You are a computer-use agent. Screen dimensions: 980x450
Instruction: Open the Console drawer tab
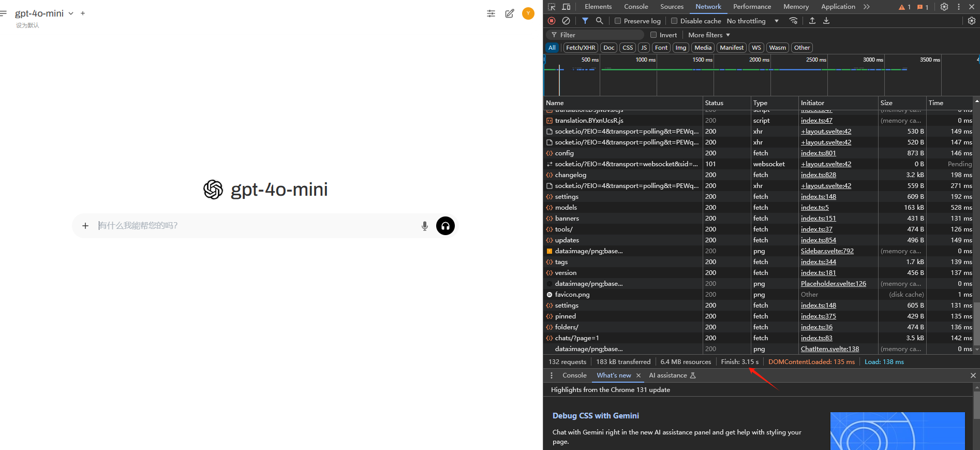click(574, 375)
